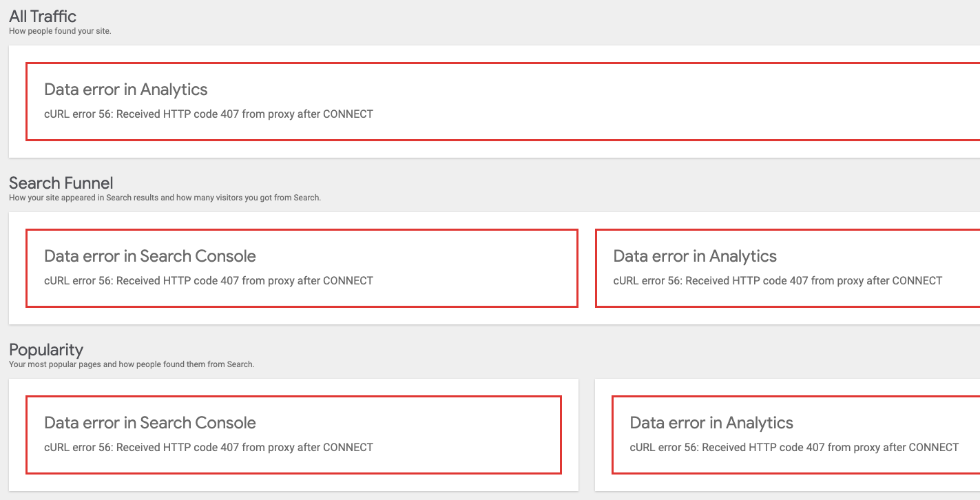Screen dimensions: 980x500
Task: Select the "How people found your site." subtitle
Action: 60,31
